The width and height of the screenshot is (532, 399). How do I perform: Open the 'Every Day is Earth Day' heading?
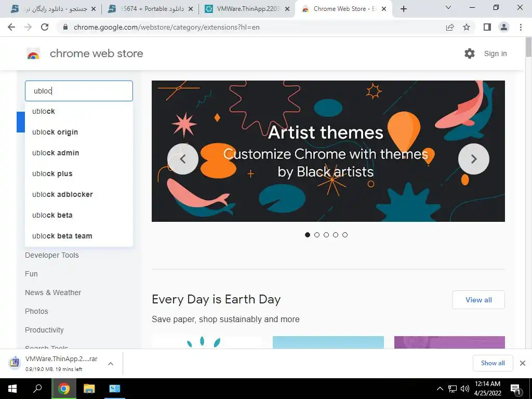216,300
